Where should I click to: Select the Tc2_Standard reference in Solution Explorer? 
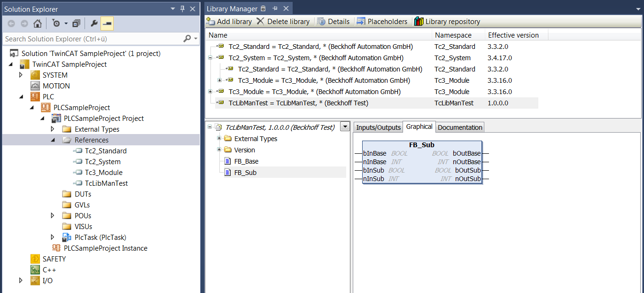[x=106, y=151]
